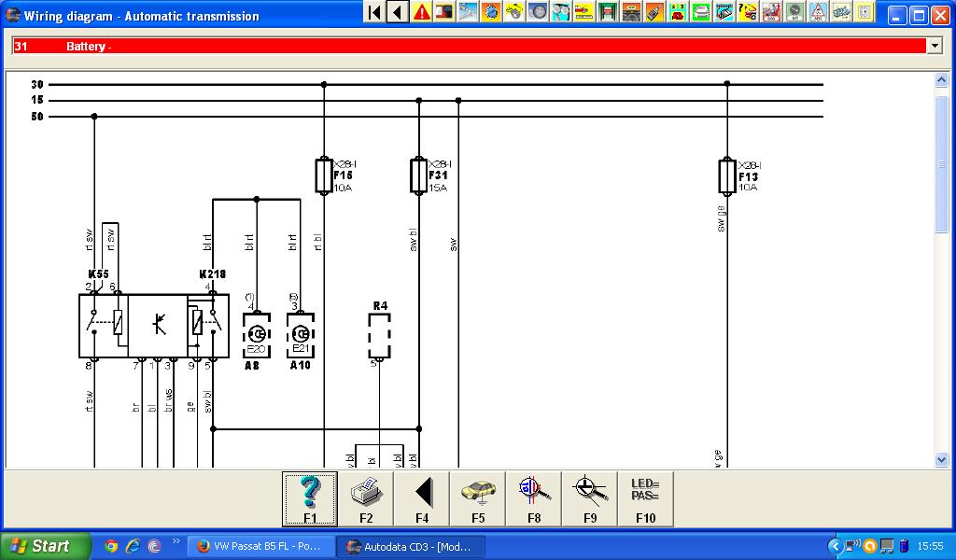This screenshot has height=560, width=956.
Task: Click the red warning triangle toolbar icon
Action: 421,11
